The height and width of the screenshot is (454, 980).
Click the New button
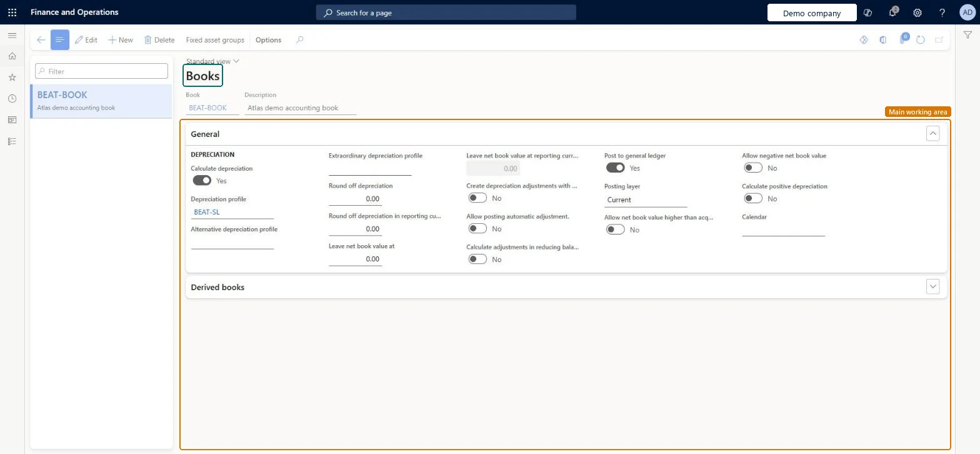tap(121, 40)
